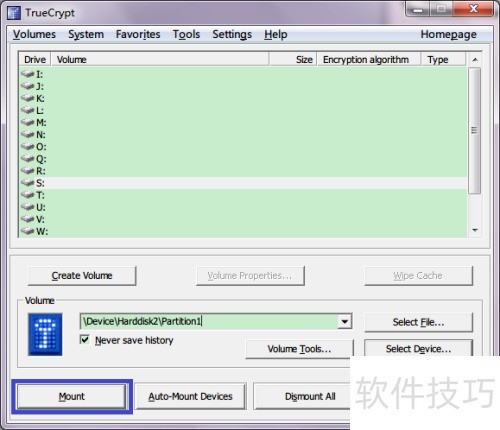
Task: Click the Select Device... button
Action: (x=418, y=348)
